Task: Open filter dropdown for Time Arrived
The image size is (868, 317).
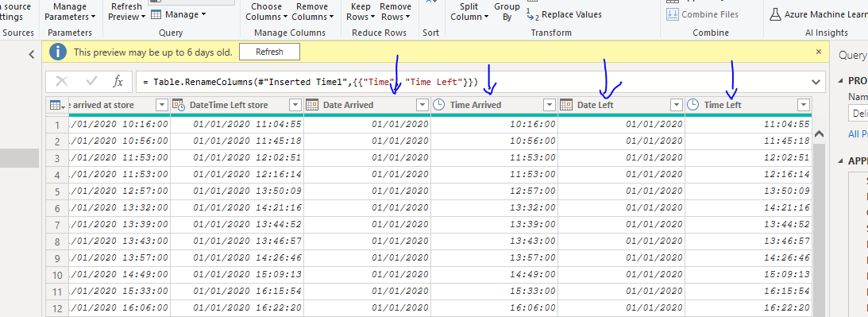Action: (549, 105)
